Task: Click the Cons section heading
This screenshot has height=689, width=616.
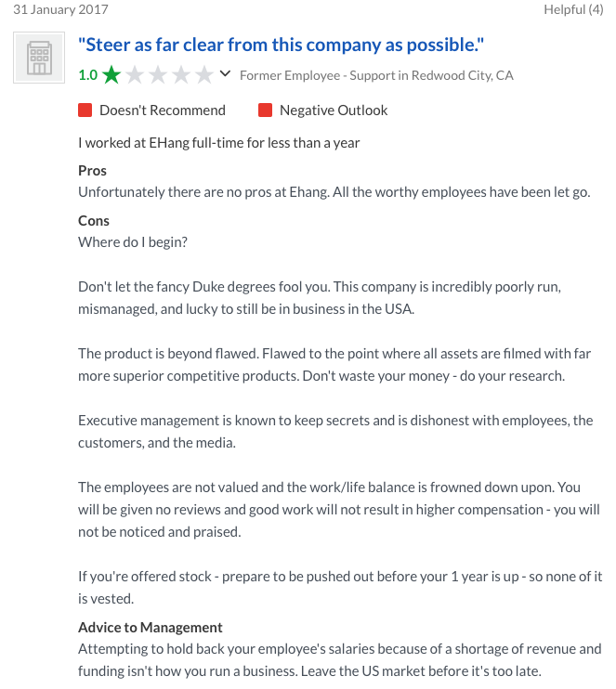Action: tap(94, 221)
